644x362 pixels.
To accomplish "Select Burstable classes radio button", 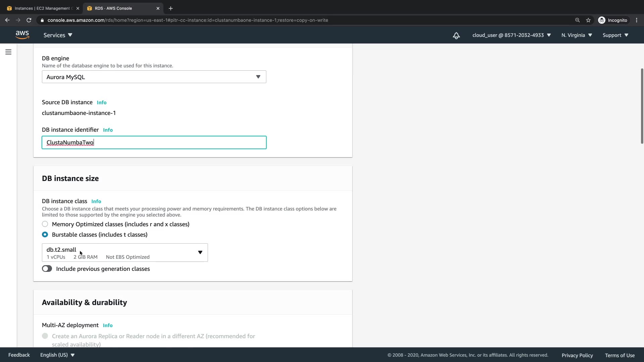I will [45, 234].
